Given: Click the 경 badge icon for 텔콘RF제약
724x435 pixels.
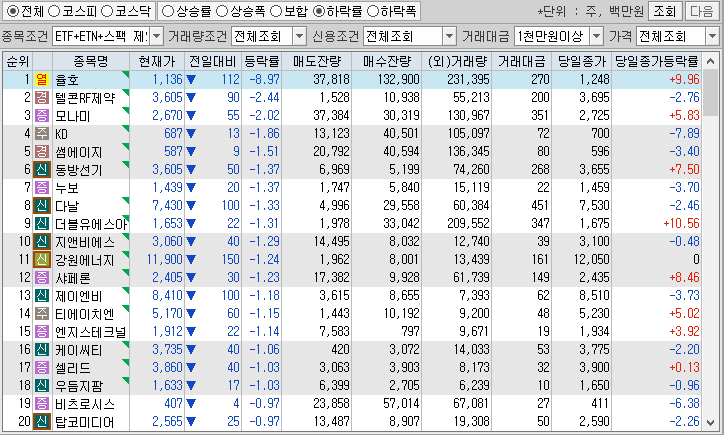Looking at the screenshot, I should pos(42,97).
